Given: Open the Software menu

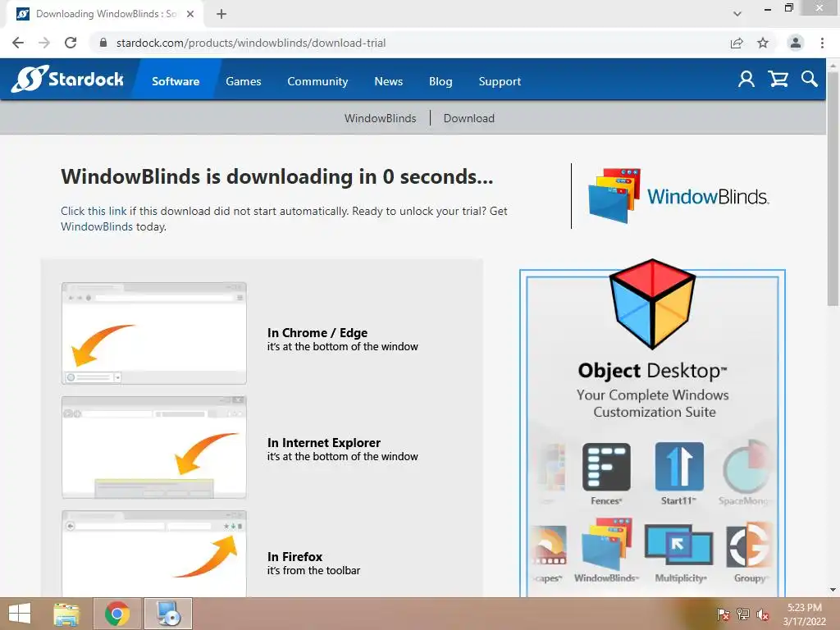Looking at the screenshot, I should [176, 81].
